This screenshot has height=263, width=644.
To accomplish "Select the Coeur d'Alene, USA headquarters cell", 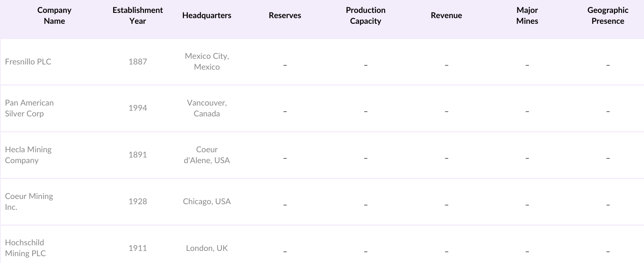I will (x=207, y=155).
